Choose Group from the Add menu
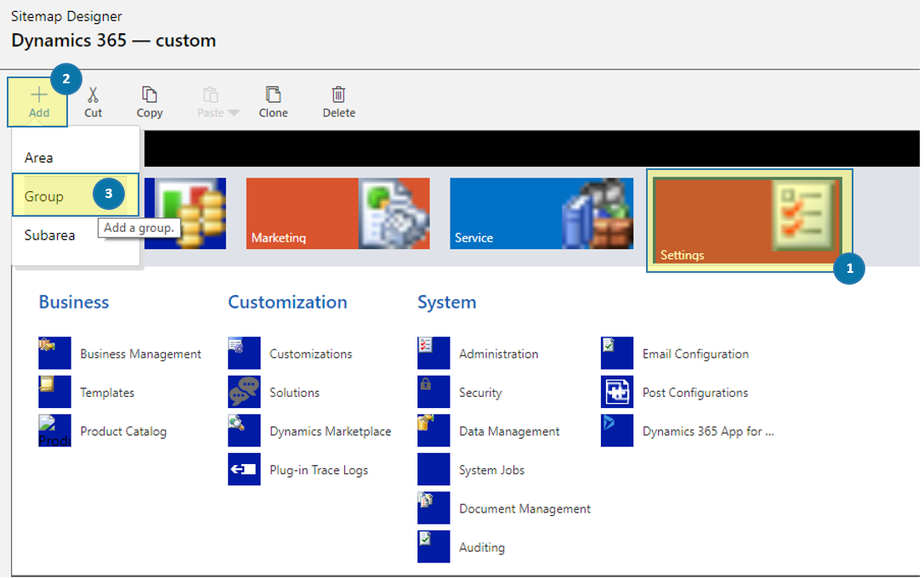This screenshot has height=578, width=924. coord(76,195)
